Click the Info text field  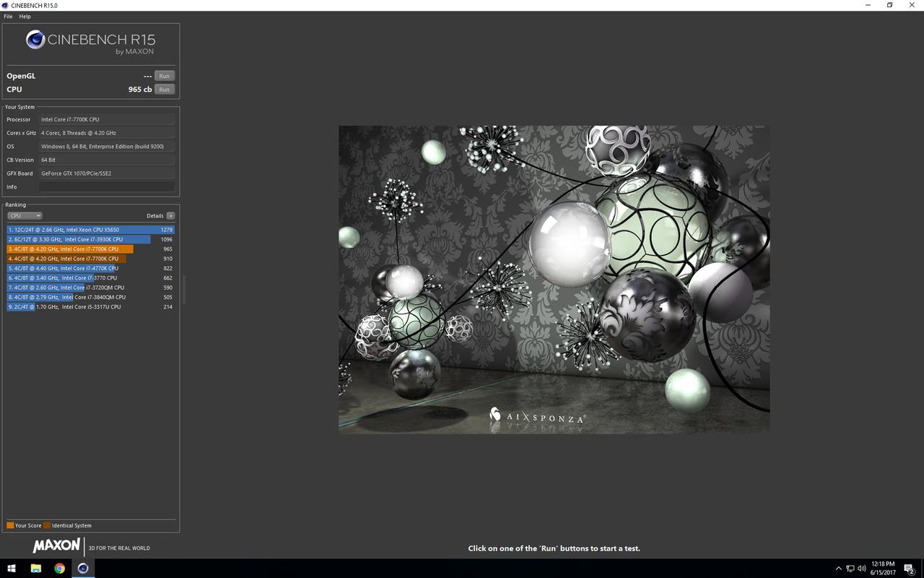pyautogui.click(x=107, y=187)
